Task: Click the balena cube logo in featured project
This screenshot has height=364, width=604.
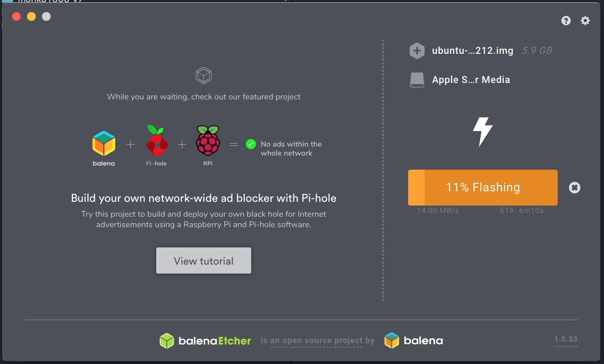Action: tap(104, 144)
